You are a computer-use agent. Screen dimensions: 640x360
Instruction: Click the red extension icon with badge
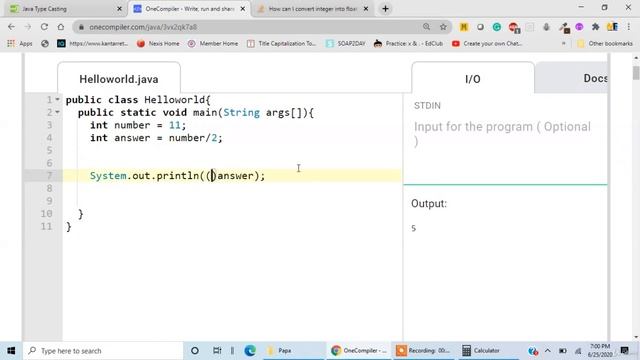(x=514, y=27)
